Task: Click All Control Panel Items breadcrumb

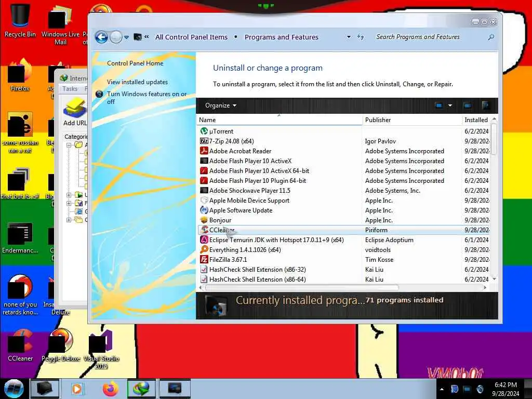Action: pos(191,37)
